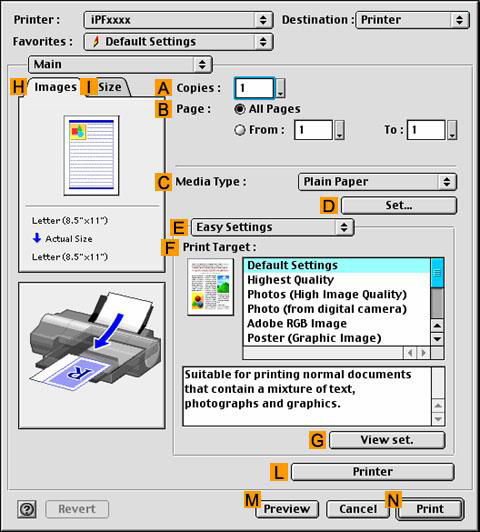Click the description box scroll up arrow
This screenshot has height=532, width=480.
pyautogui.click(x=438, y=406)
